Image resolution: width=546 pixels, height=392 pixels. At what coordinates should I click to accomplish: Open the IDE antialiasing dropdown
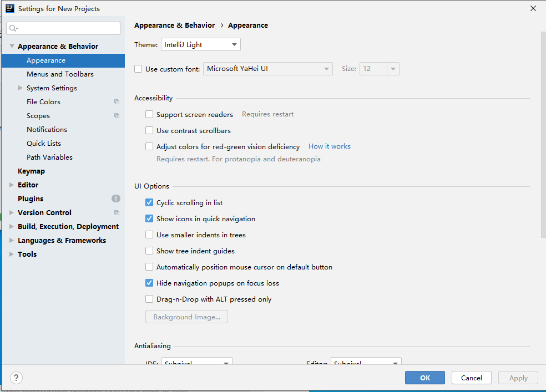(x=197, y=361)
